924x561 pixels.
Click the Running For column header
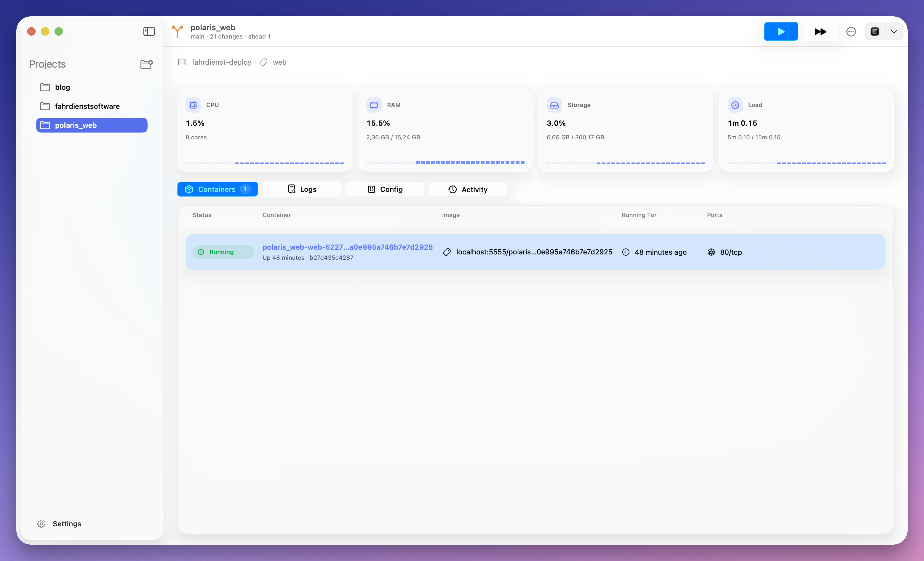[639, 215]
